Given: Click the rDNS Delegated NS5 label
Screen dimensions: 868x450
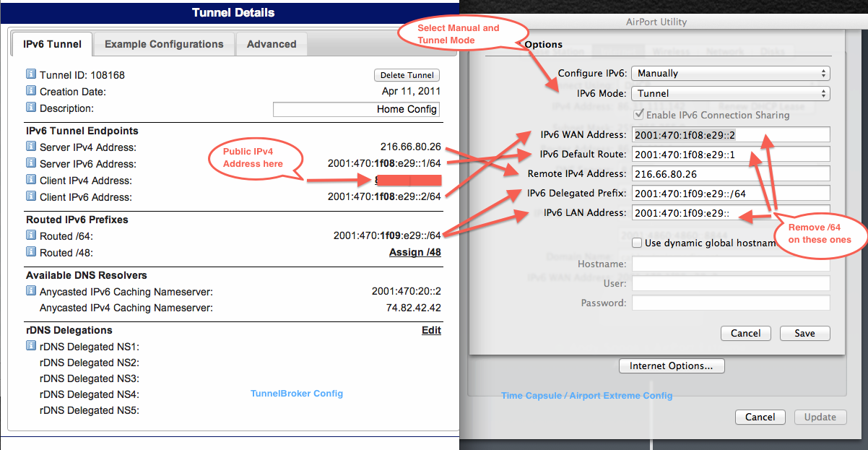Looking at the screenshot, I should 90,410.
